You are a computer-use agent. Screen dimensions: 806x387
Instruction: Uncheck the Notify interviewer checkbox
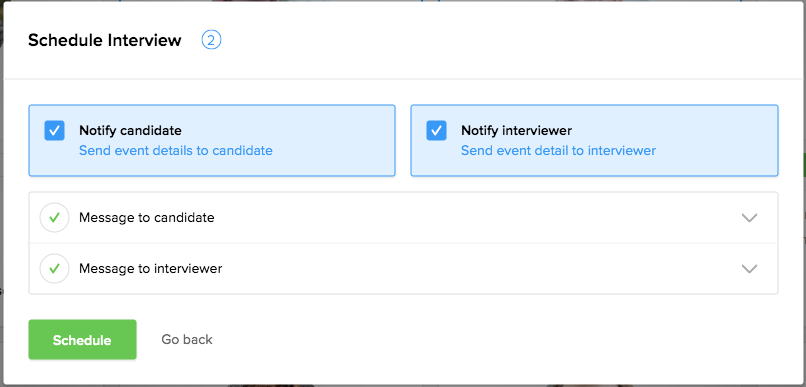coord(436,131)
